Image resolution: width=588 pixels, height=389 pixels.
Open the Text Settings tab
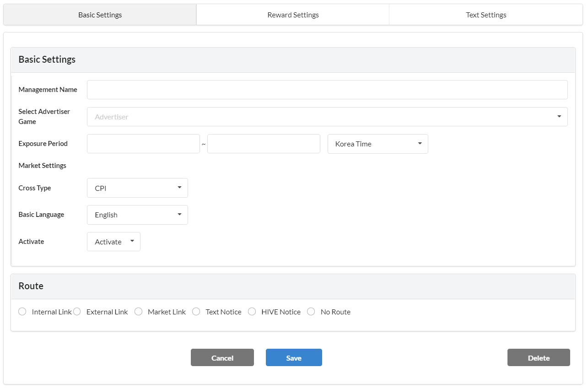click(x=486, y=15)
